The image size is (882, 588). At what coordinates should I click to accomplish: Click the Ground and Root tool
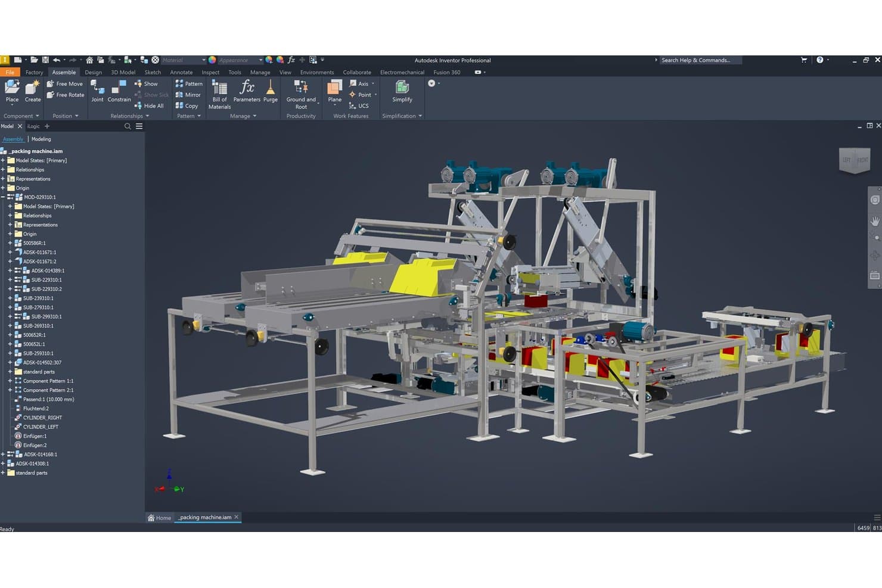(301, 95)
